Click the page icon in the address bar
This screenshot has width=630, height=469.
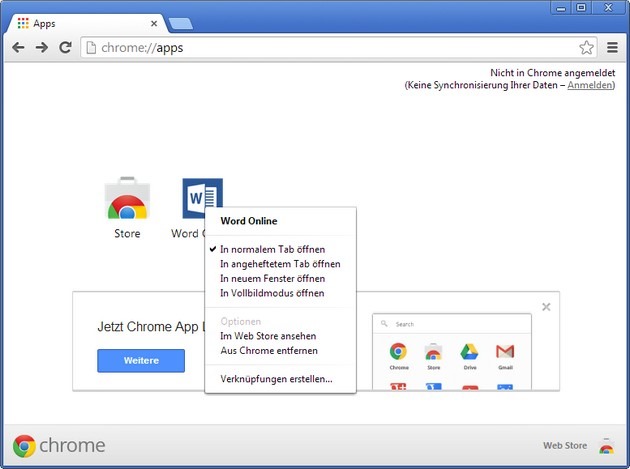(x=92, y=48)
